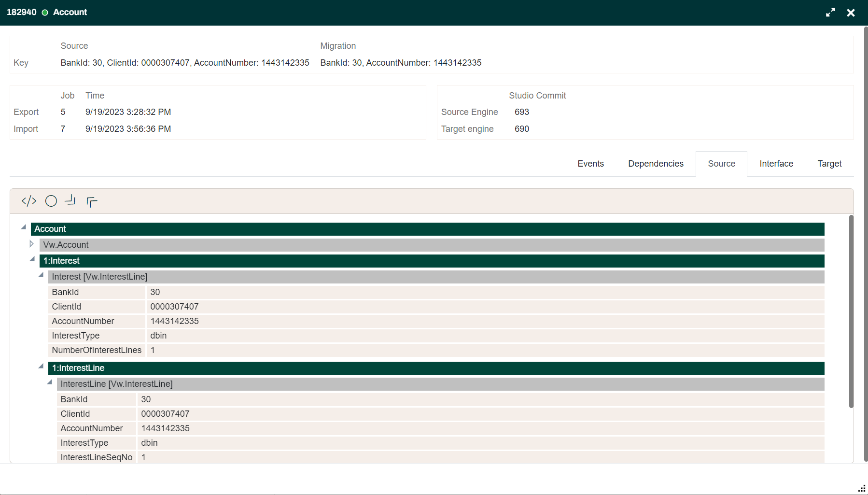Viewport: 868px width, 495px height.
Task: Switch to the Events tab
Action: pos(590,164)
